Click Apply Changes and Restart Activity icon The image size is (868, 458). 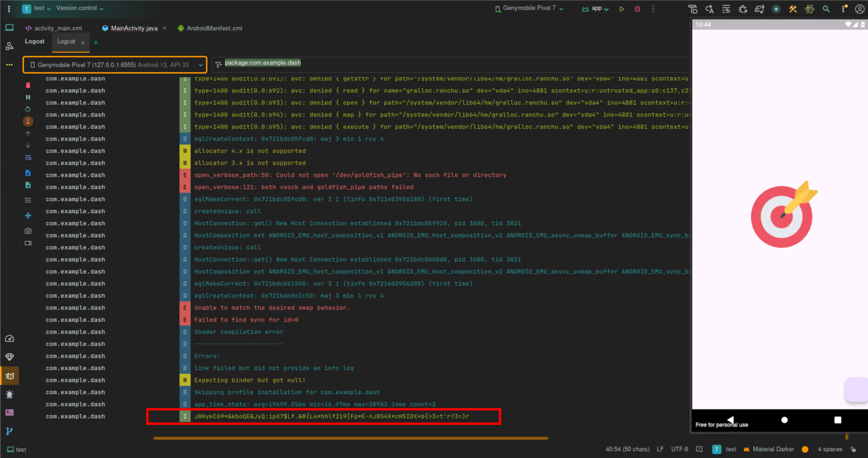point(710,9)
